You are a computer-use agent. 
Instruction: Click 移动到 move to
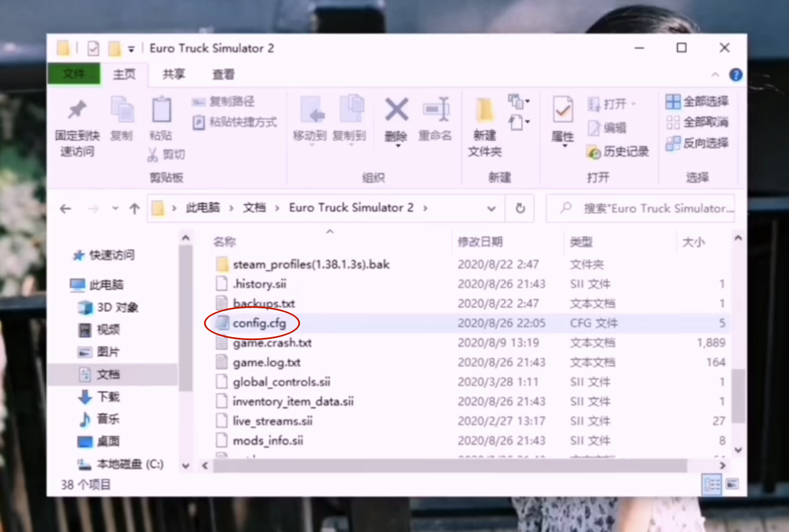coord(310,120)
